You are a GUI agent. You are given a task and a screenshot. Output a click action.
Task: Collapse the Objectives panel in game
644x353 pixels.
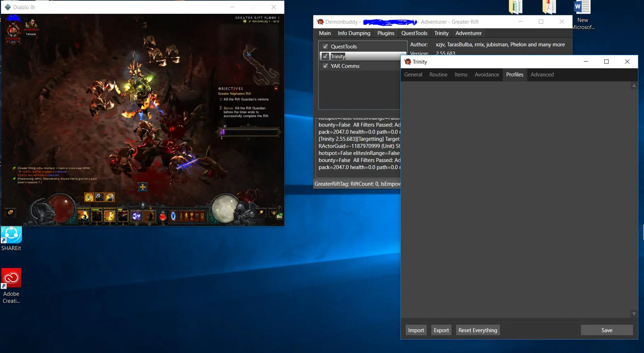click(x=276, y=89)
